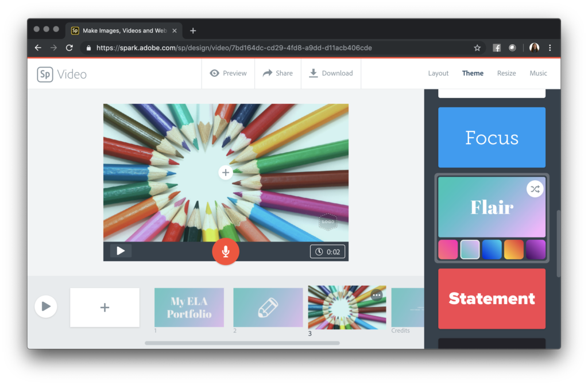Image resolution: width=588 pixels, height=385 pixels.
Task: Click the plus icon on the video canvas
Action: coord(226,172)
